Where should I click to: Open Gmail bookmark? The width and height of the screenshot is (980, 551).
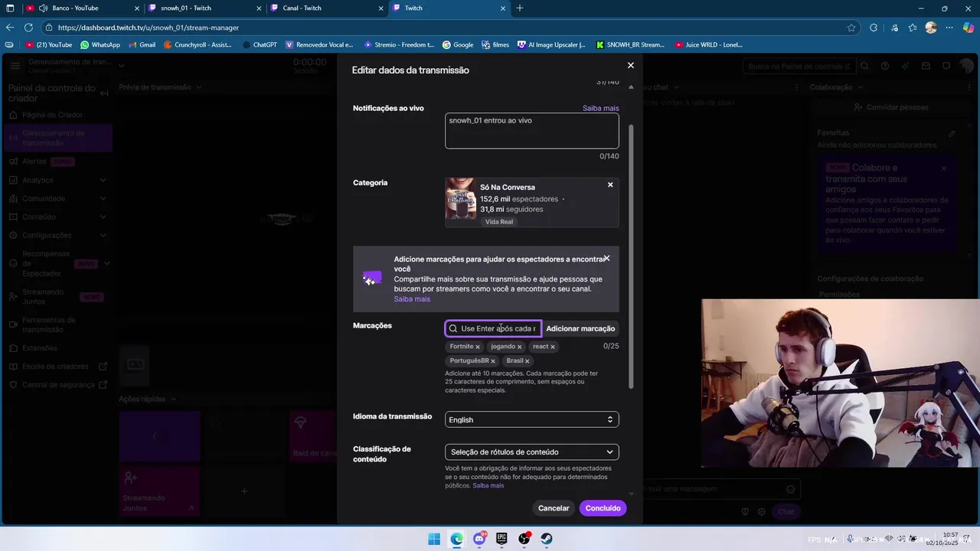[x=142, y=45]
